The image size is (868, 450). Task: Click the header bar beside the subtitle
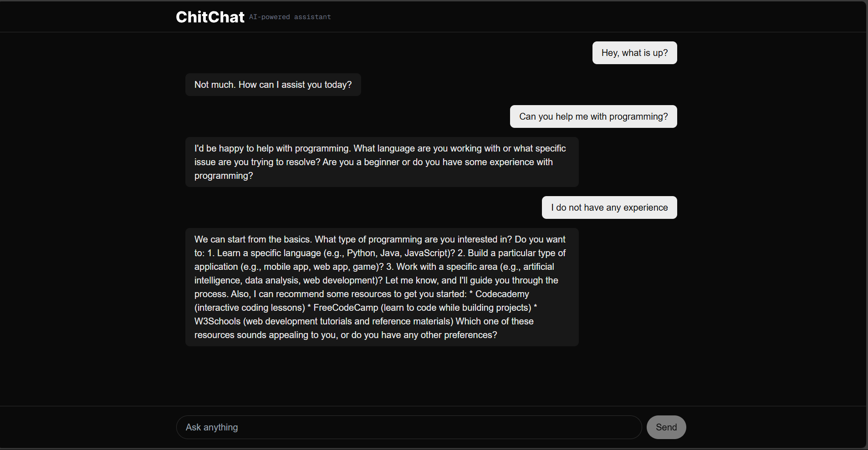point(546,17)
